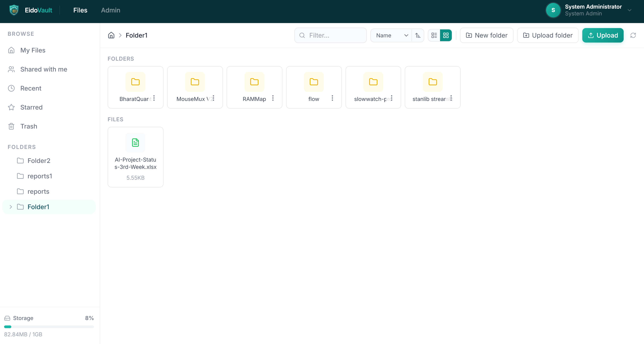This screenshot has height=344, width=644.
Task: Click the Recent clock icon
Action: tap(11, 88)
